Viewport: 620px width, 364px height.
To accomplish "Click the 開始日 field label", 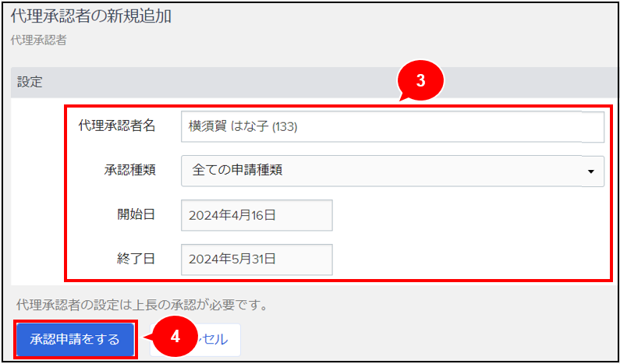I will pyautogui.click(x=136, y=215).
